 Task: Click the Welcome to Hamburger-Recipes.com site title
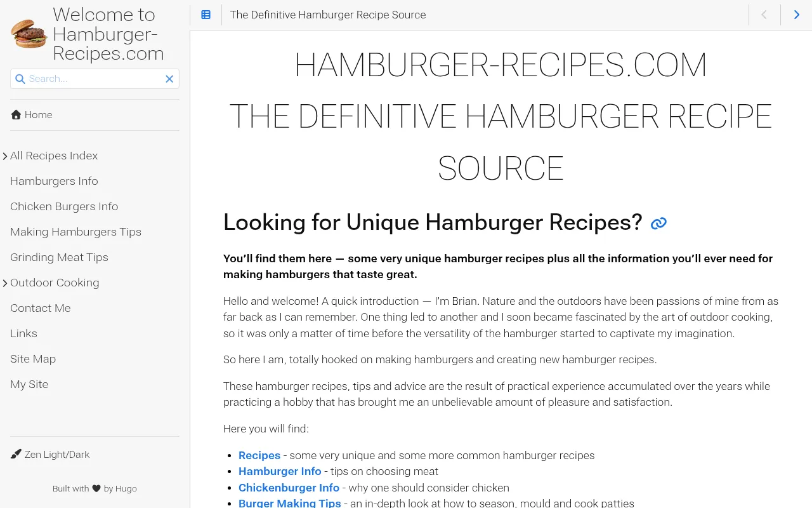(108, 34)
